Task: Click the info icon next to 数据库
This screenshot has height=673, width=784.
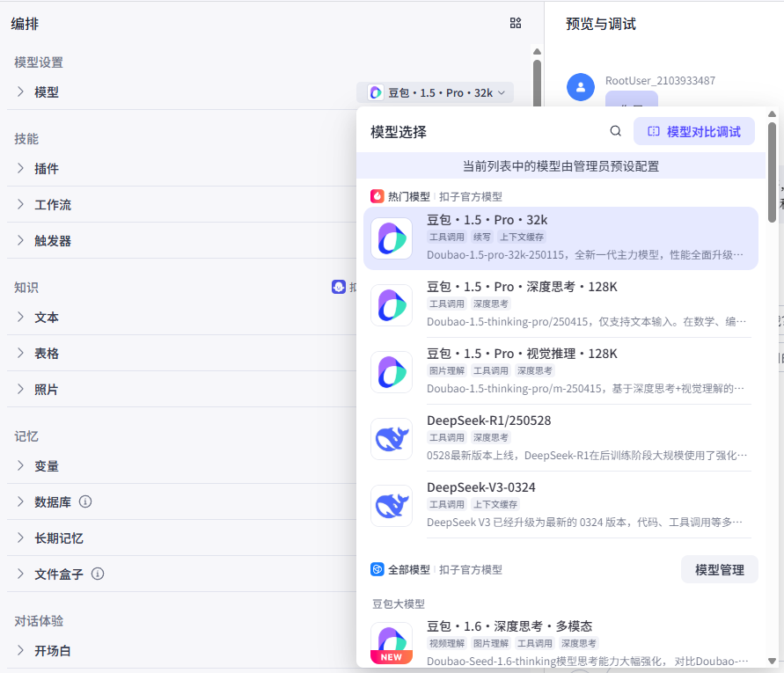Action: pyautogui.click(x=85, y=501)
